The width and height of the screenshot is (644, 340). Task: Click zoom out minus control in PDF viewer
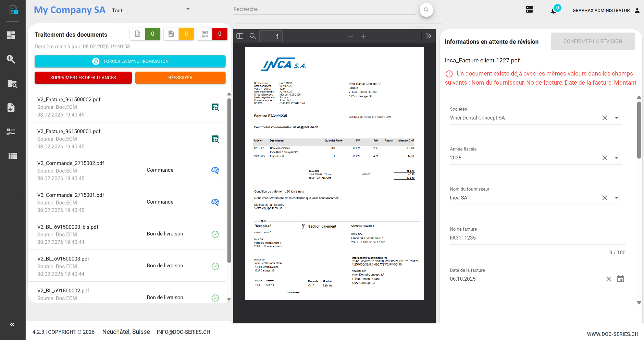tap(351, 36)
